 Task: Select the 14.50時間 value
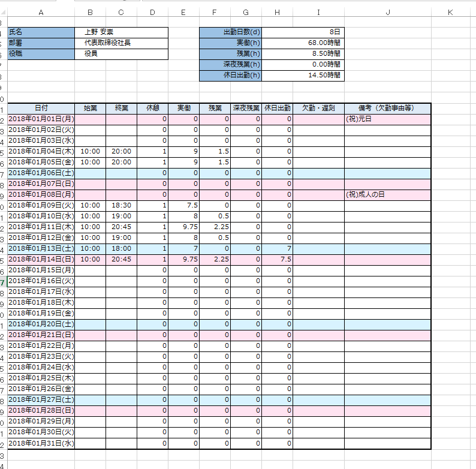tap(303, 76)
